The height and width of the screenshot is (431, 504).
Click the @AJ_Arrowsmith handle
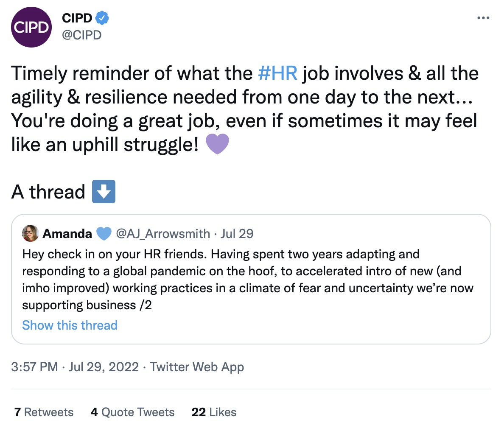163,233
